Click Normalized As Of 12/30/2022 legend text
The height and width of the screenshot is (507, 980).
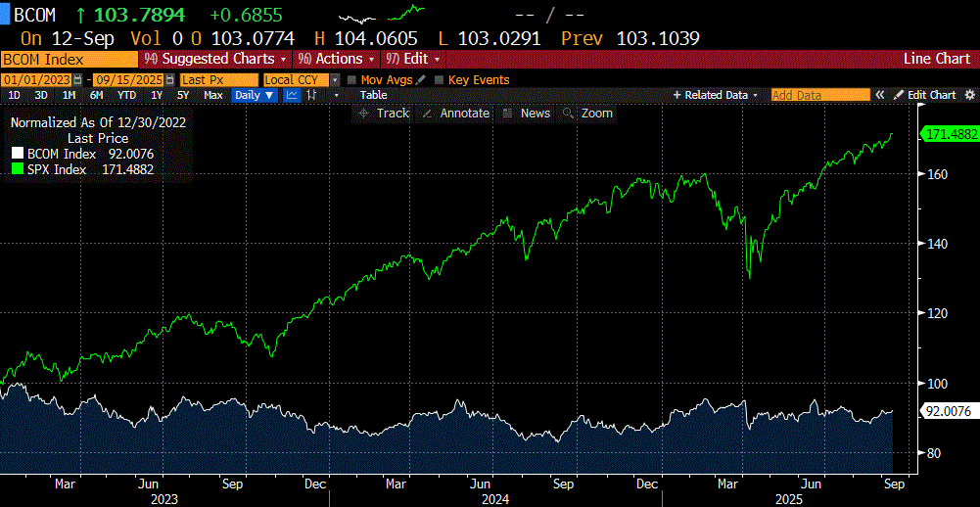[x=98, y=122]
